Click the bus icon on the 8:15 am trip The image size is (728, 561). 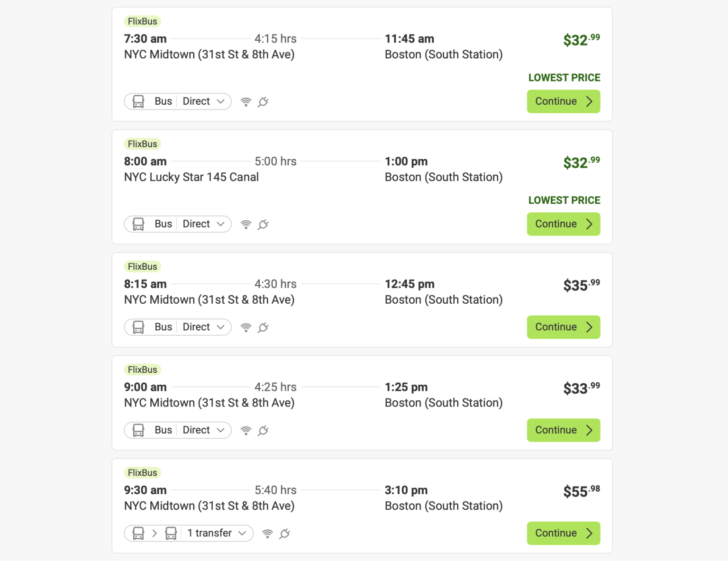[x=138, y=327]
